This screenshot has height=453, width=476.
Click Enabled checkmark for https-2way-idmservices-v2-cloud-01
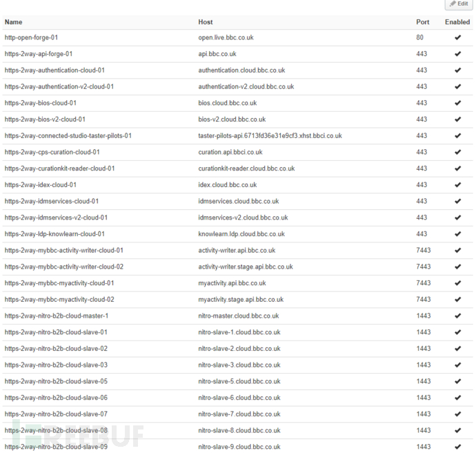click(458, 218)
